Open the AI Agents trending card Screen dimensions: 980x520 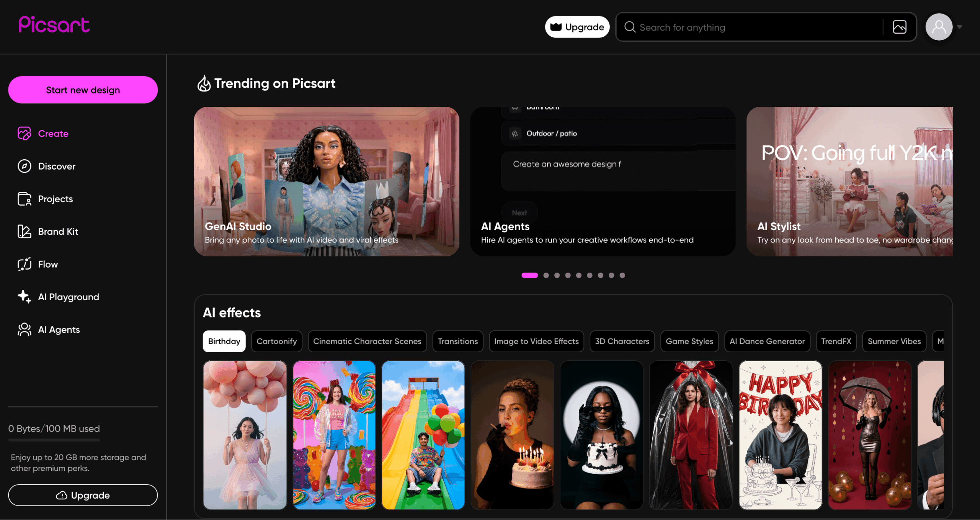coord(603,182)
